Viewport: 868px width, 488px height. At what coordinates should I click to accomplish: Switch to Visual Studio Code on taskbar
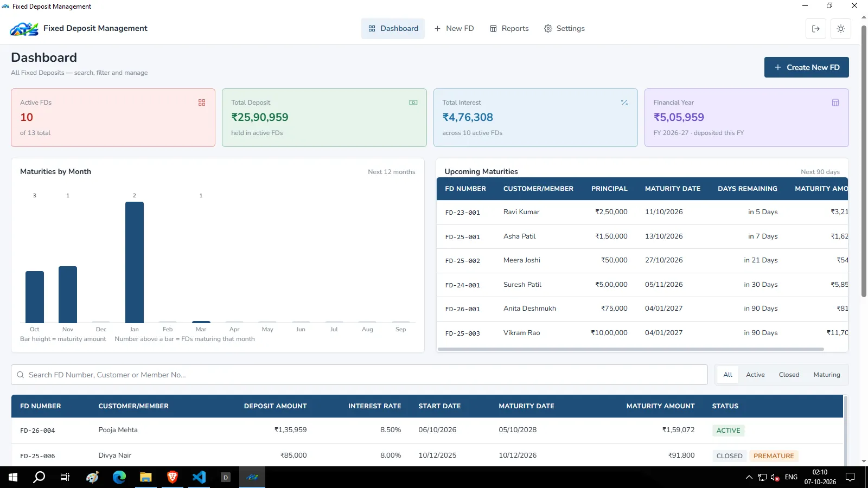199,477
